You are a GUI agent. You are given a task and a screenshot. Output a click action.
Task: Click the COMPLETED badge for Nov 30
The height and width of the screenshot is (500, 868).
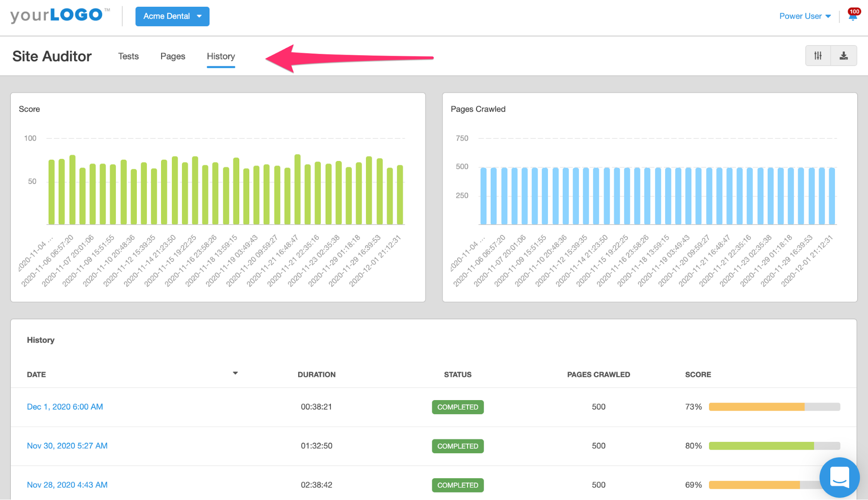click(458, 446)
